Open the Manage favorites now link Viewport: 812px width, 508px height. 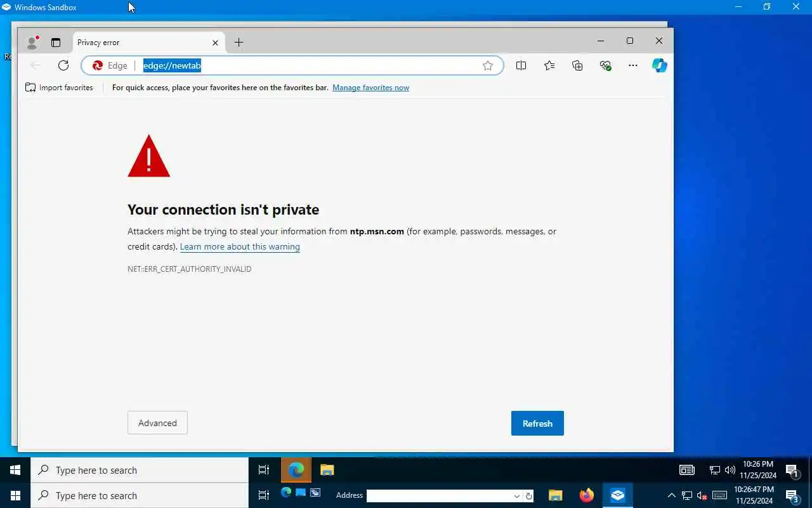point(370,88)
